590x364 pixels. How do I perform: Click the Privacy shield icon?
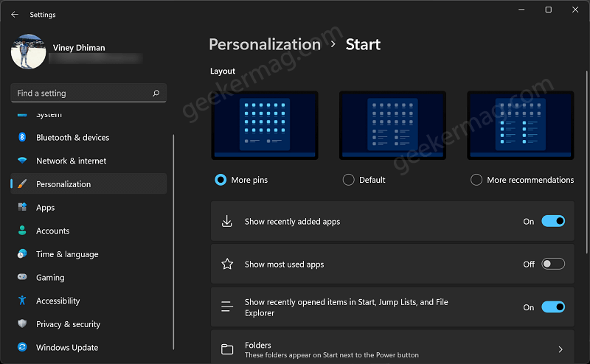click(22, 323)
